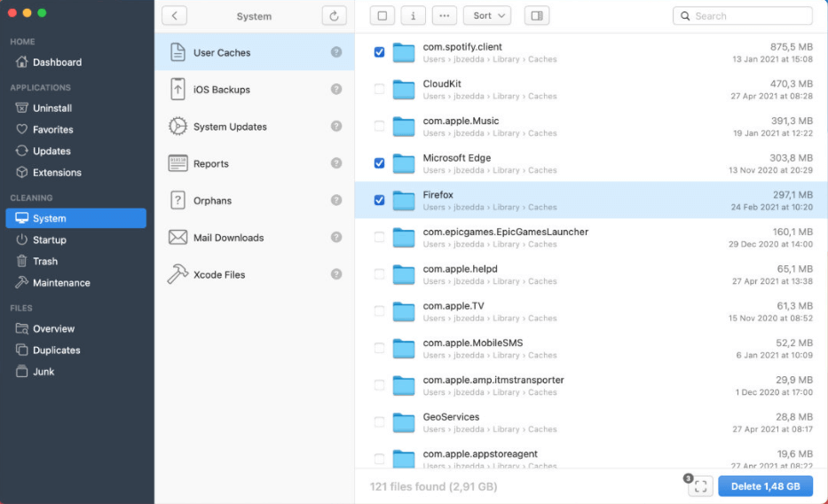Select System Updates category

tap(254, 126)
